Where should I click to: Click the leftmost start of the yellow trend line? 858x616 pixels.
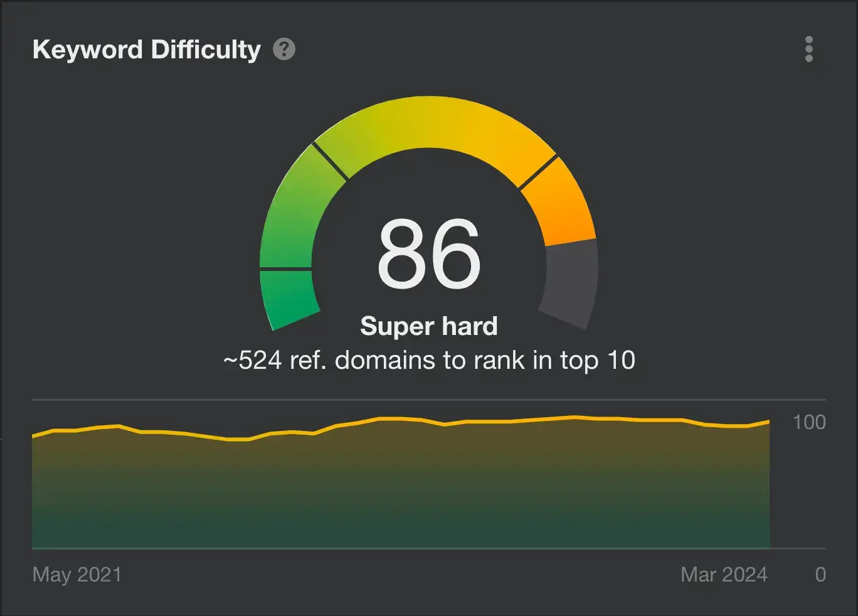[x=34, y=436]
